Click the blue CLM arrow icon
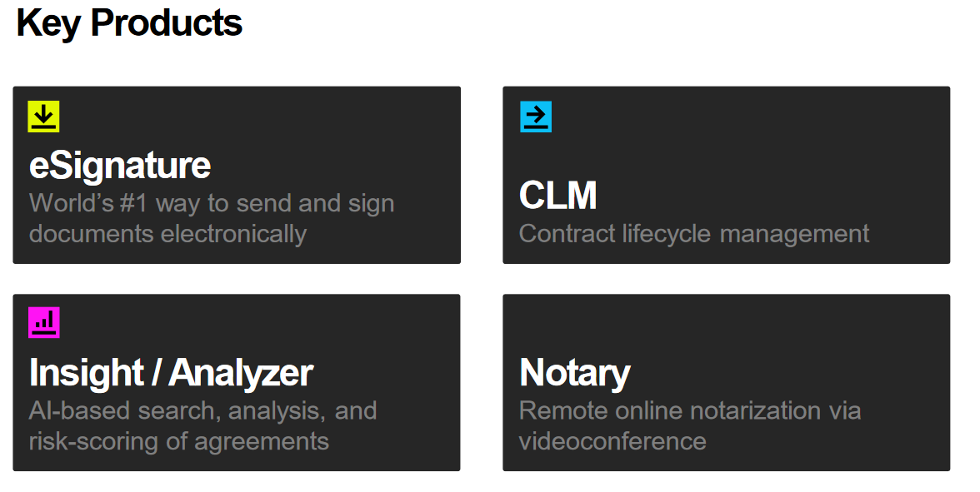The width and height of the screenshot is (980, 492). point(537,117)
